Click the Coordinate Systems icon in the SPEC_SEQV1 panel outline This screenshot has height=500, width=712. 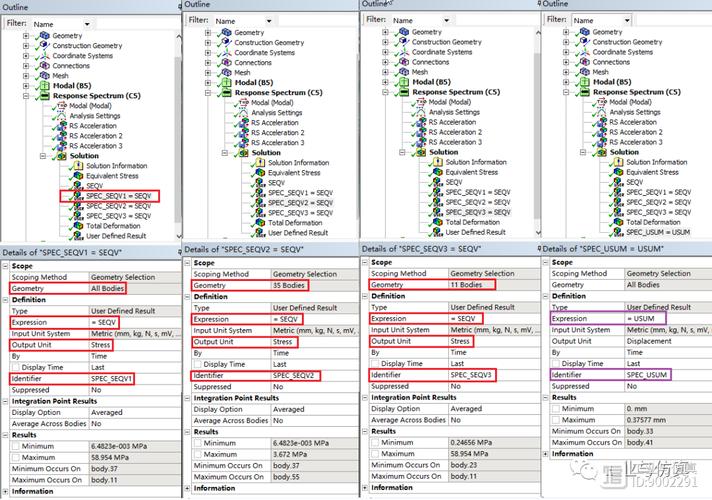[44, 55]
